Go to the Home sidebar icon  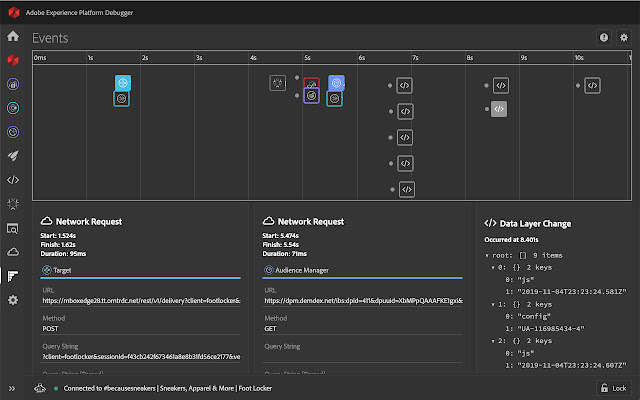click(13, 36)
